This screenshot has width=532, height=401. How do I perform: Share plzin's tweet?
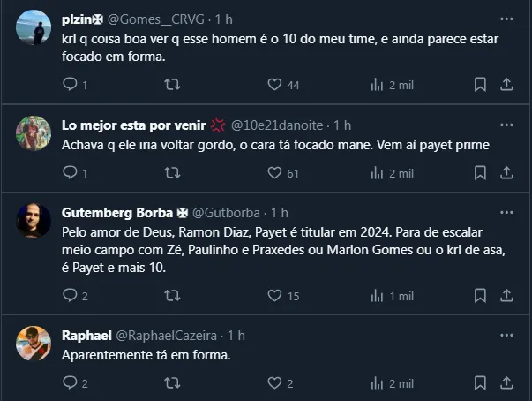506,85
